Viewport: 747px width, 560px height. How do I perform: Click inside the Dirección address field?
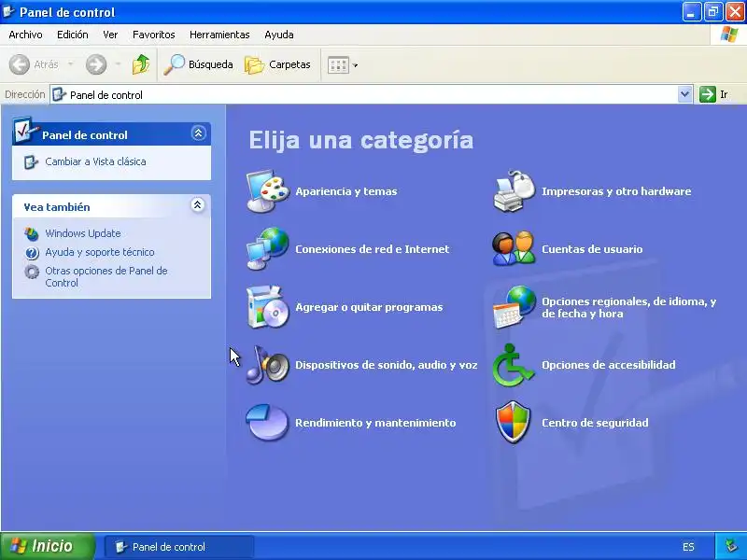pyautogui.click(x=364, y=94)
